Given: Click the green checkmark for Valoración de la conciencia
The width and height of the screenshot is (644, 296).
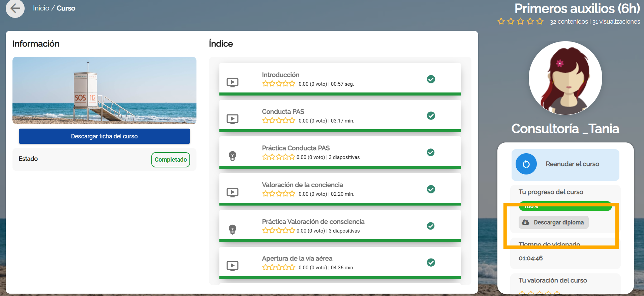Looking at the screenshot, I should tap(431, 189).
